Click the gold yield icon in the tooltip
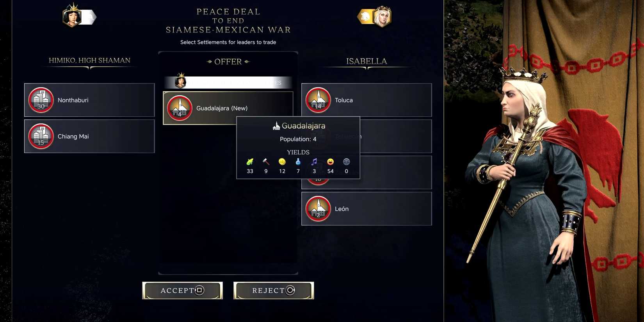This screenshot has width=644, height=322. pos(282,162)
